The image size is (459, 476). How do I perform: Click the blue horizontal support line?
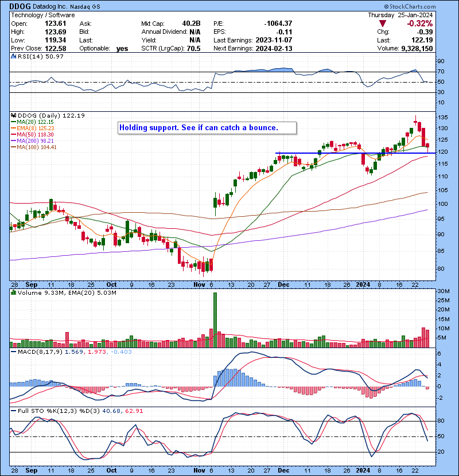tap(355, 153)
